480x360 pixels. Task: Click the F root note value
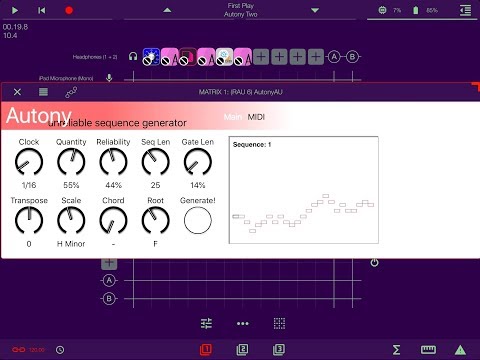point(155,244)
